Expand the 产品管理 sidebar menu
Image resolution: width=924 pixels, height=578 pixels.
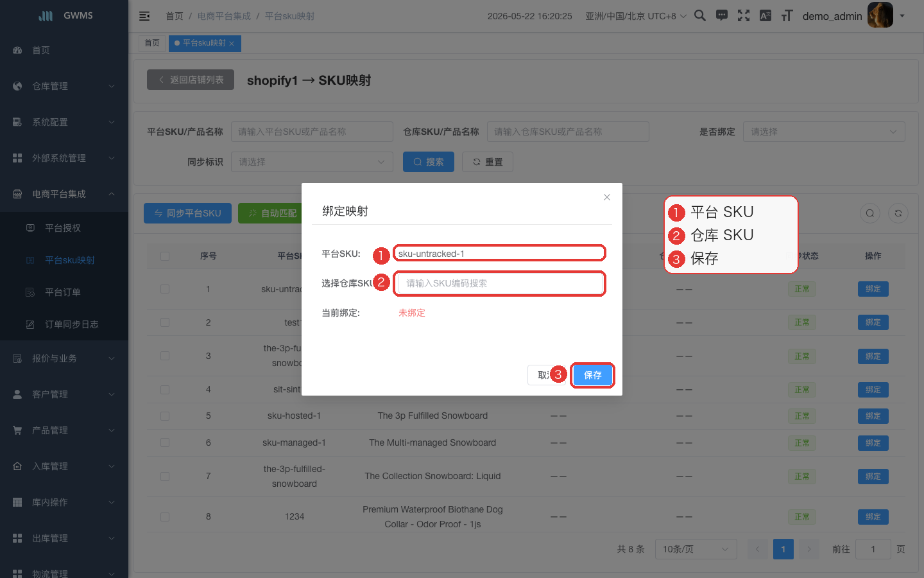click(64, 430)
